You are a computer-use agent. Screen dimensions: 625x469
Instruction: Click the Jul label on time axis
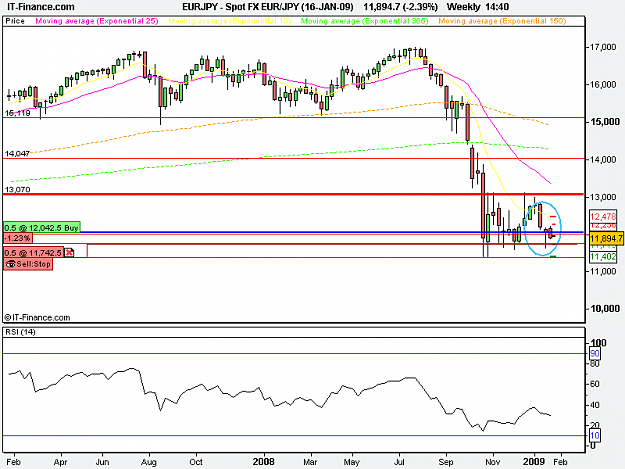tap(399, 462)
